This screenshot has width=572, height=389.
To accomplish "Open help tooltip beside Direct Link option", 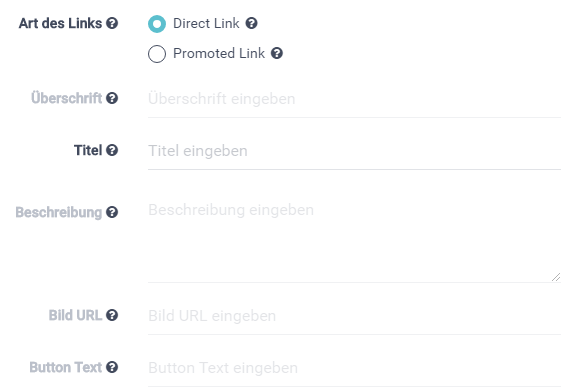I will [x=251, y=23].
